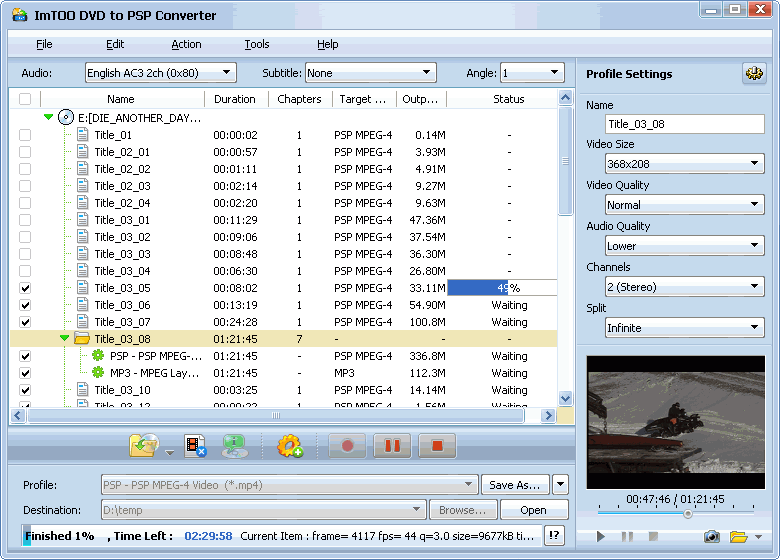Take a snapshot with the camera icon

711,537
